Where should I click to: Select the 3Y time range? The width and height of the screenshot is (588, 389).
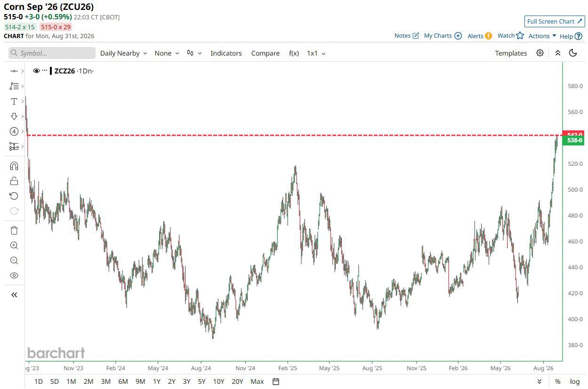tap(186, 381)
